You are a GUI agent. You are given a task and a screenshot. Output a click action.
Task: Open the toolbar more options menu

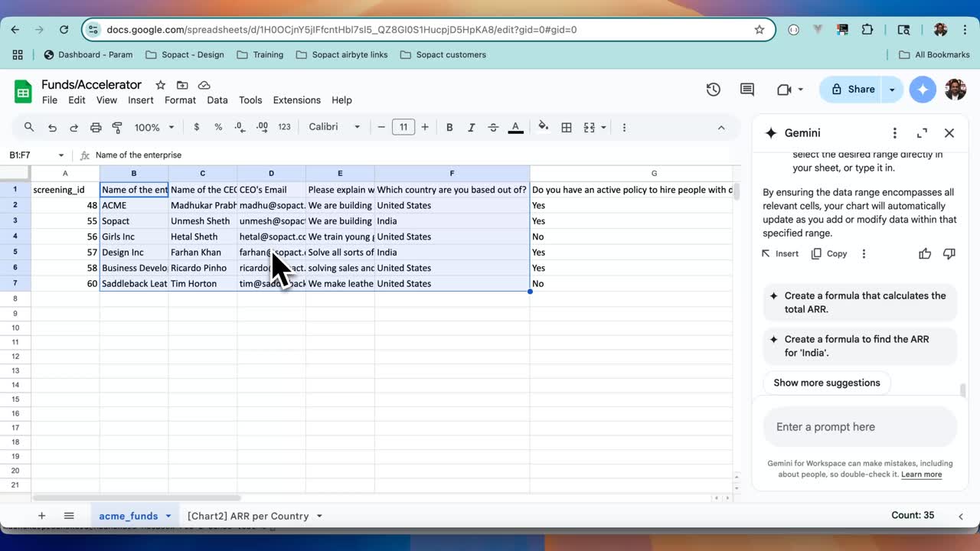[624, 127]
